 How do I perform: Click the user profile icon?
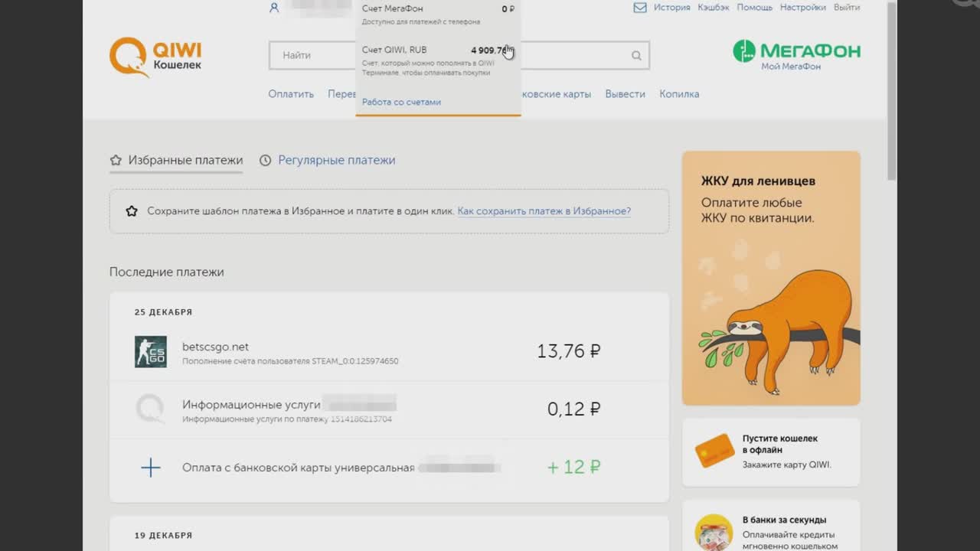274,8
